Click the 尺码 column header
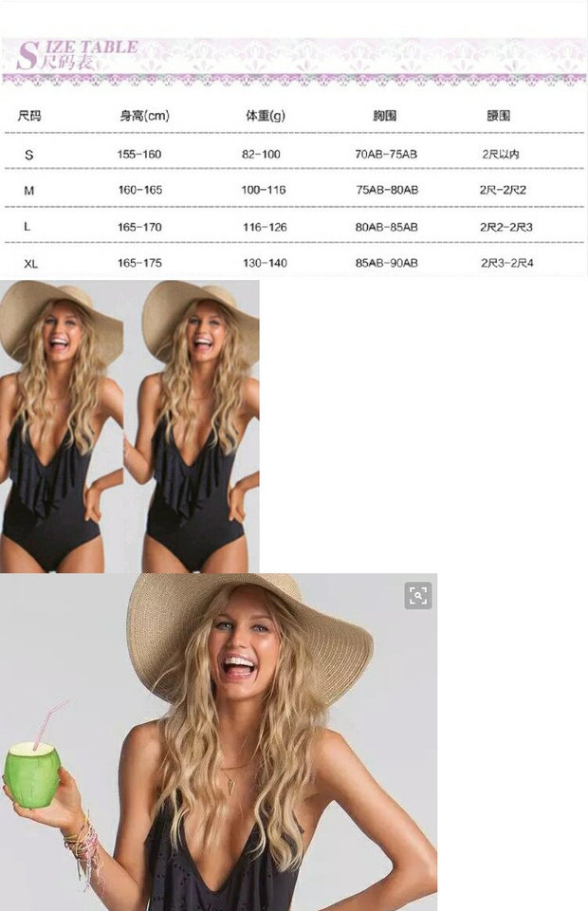The height and width of the screenshot is (911, 588). [x=29, y=116]
